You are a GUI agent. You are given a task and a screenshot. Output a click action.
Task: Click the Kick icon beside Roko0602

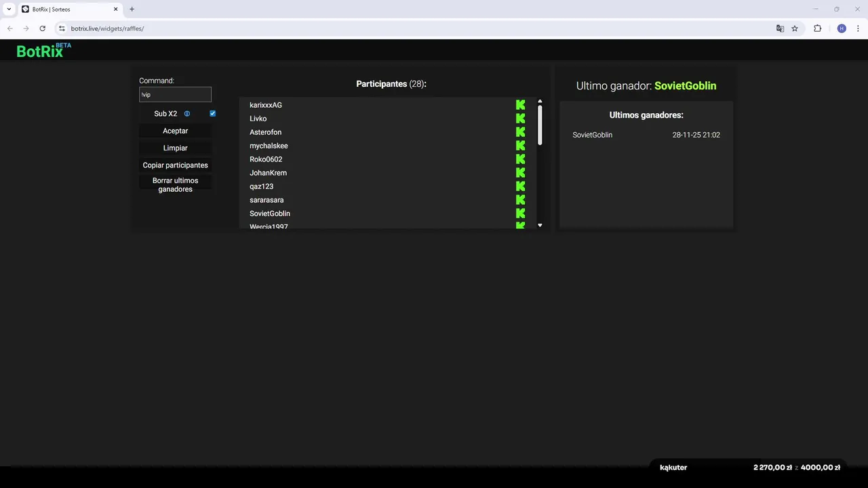(x=520, y=159)
